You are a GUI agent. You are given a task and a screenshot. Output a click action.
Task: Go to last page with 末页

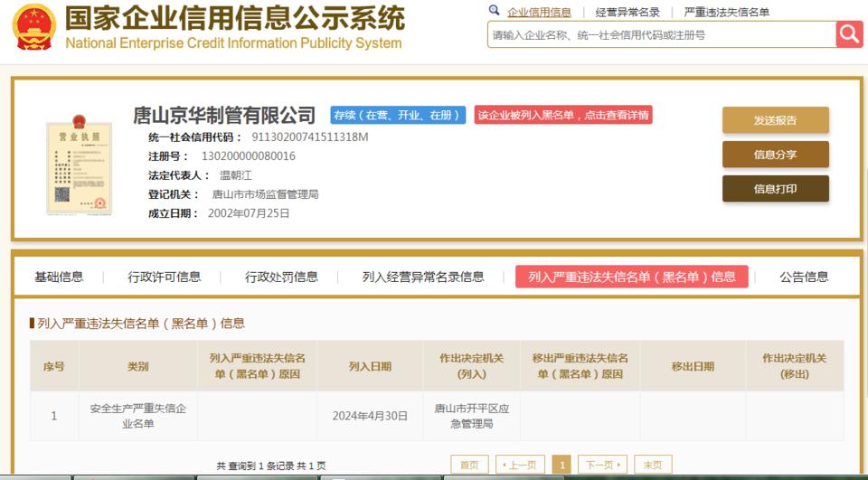652,465
